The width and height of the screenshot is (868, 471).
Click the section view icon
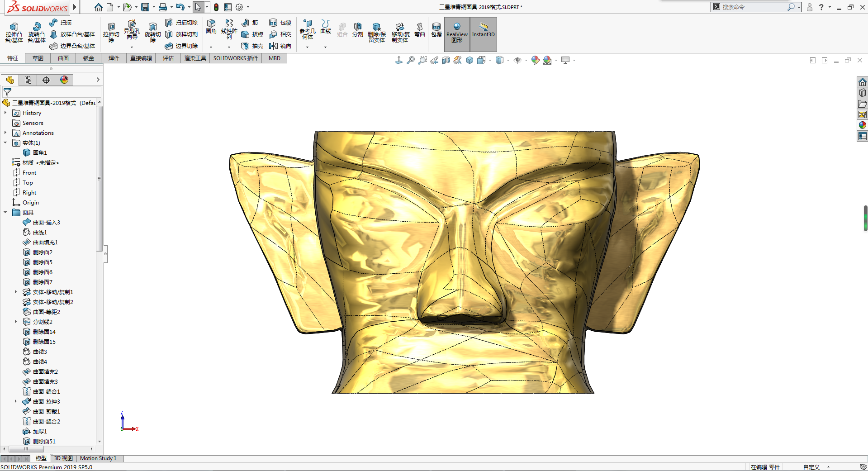click(446, 60)
